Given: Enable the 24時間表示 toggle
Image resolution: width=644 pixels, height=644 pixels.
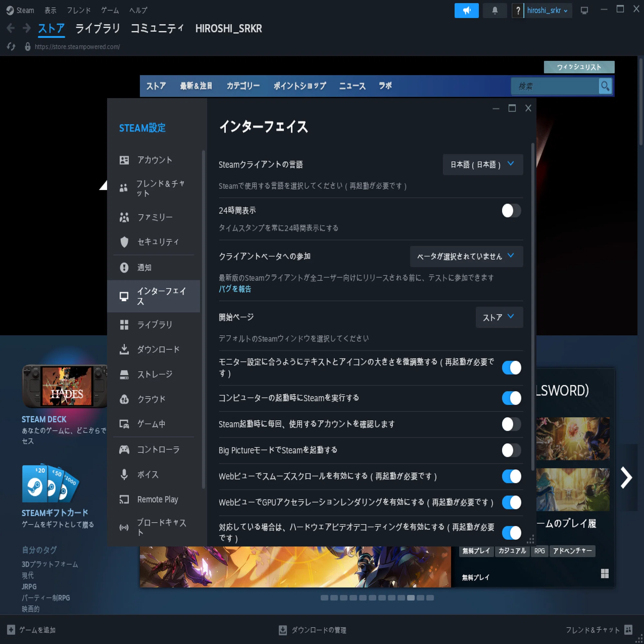Looking at the screenshot, I should point(511,211).
